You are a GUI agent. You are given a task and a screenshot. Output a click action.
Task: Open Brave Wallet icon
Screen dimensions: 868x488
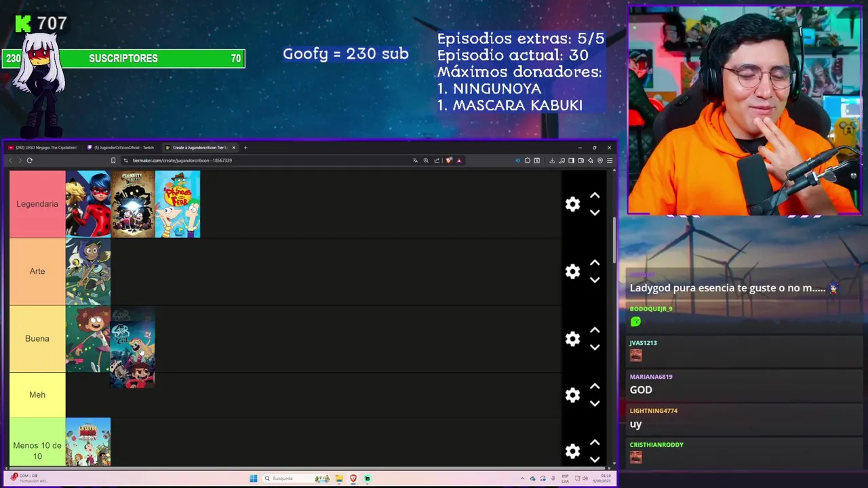(581, 161)
